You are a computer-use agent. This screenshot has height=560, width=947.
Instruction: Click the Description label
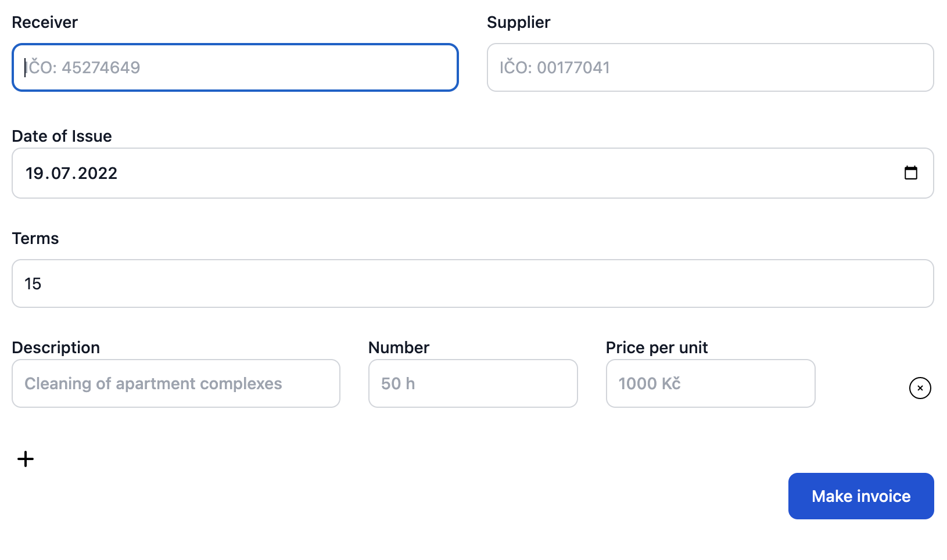(56, 347)
